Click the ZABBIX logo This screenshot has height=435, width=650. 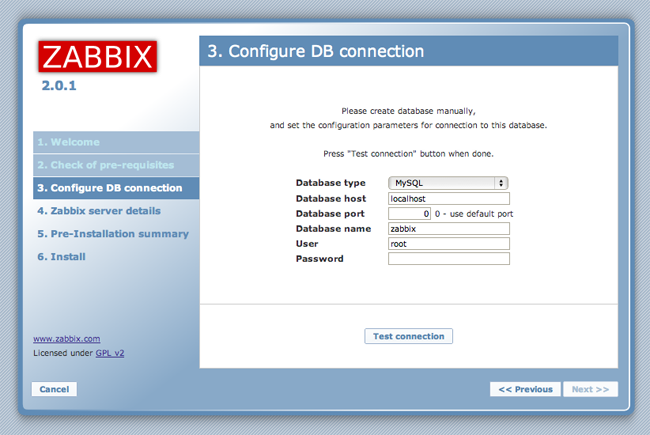[98, 57]
